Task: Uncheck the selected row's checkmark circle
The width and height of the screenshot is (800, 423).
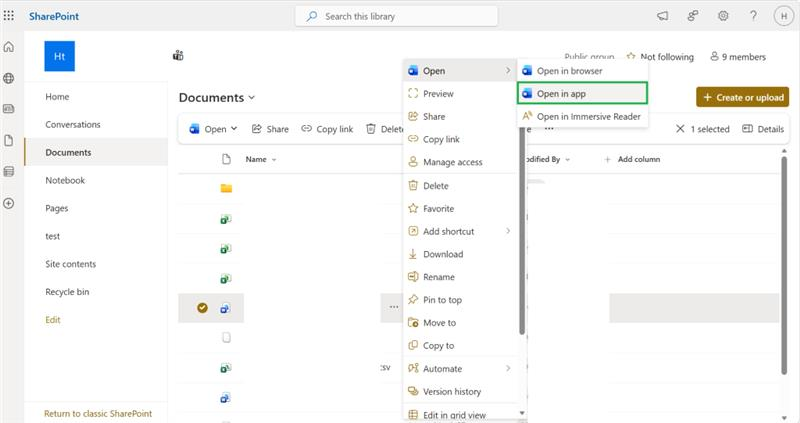Action: pyautogui.click(x=202, y=308)
